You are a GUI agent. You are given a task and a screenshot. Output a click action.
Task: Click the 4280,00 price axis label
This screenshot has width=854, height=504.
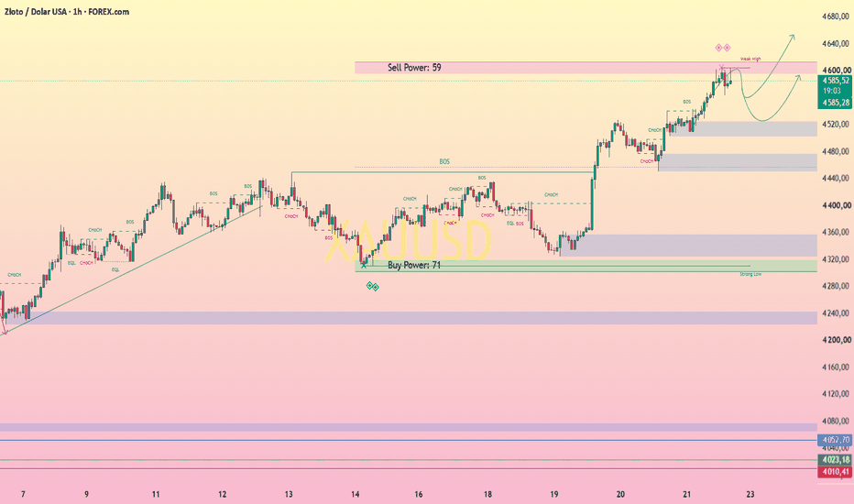[836, 286]
